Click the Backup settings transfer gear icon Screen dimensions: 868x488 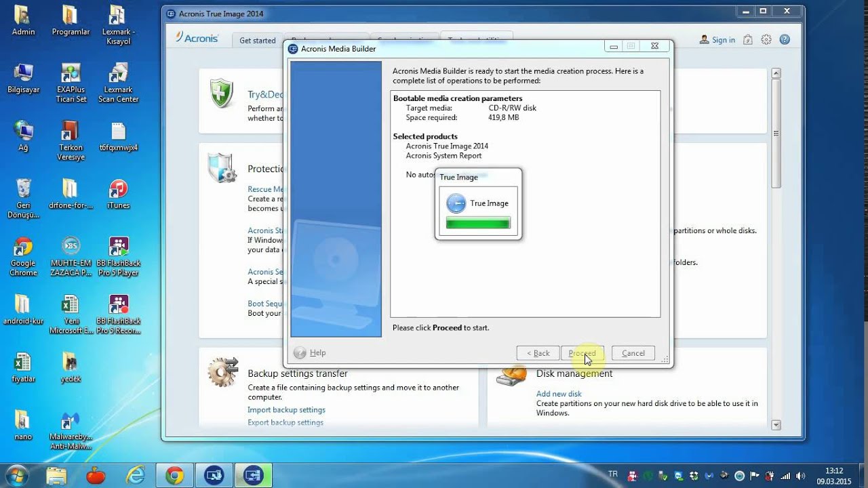pyautogui.click(x=223, y=372)
